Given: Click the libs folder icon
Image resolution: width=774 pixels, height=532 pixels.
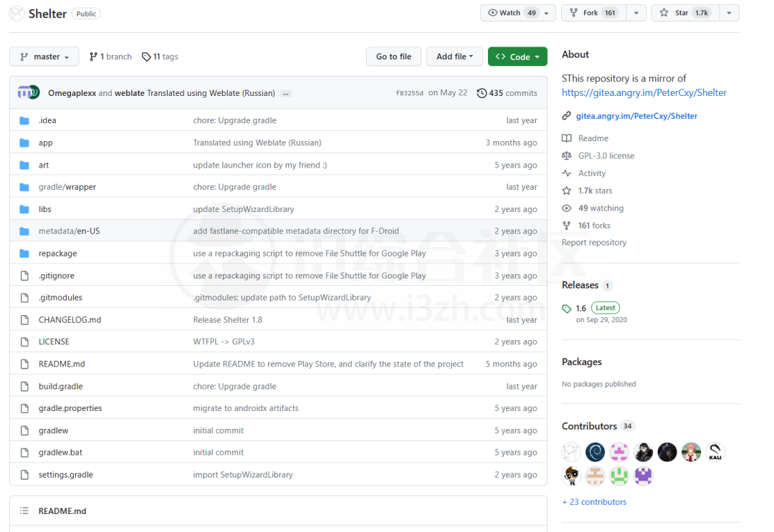Looking at the screenshot, I should pyautogui.click(x=24, y=210).
